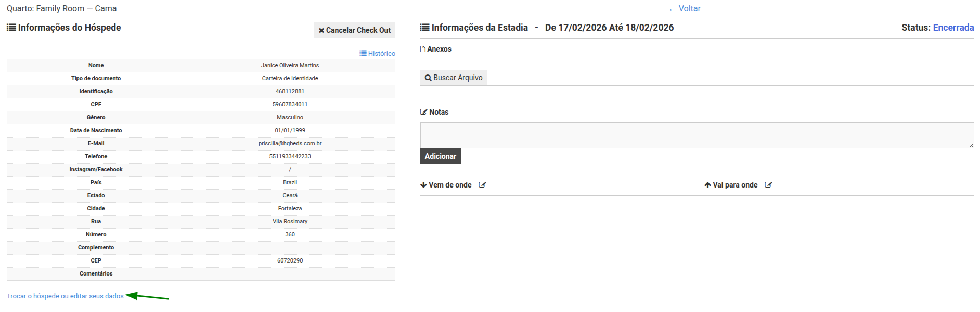
Task: Click the list icon before Informações da Estadia
Action: pyautogui.click(x=424, y=28)
